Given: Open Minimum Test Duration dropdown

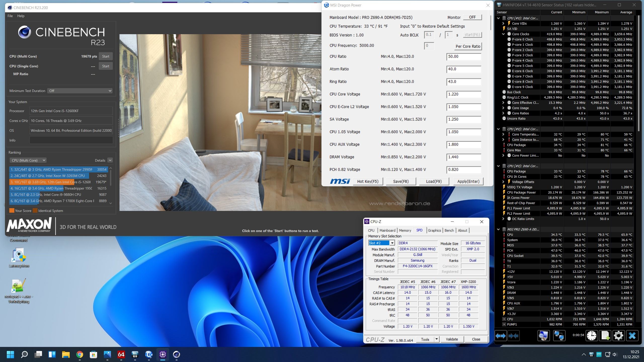Looking at the screenshot, I should (80, 91).
